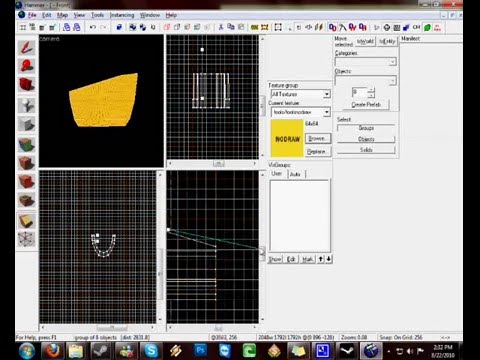Select the red Camera tool
480x360 pixels.
[27, 84]
